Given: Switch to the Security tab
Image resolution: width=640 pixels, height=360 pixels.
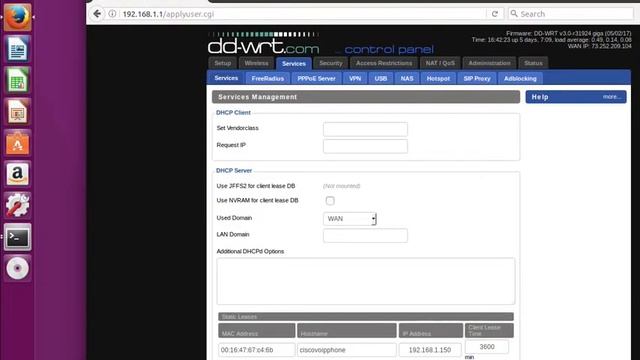Looking at the screenshot, I should 331,63.
